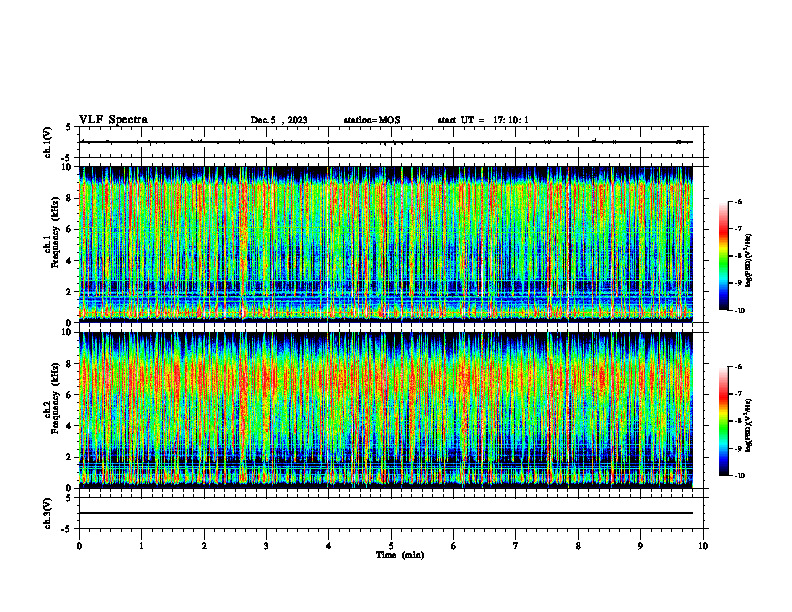
Task: Click the ch.2 color bar "-9" label
Action: [x=738, y=448]
